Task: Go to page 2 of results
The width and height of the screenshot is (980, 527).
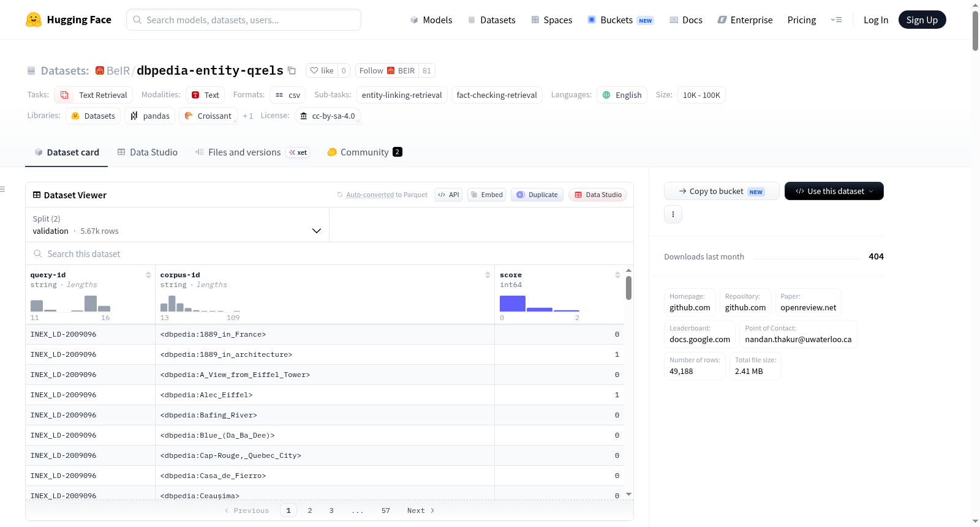Action: tap(310, 510)
